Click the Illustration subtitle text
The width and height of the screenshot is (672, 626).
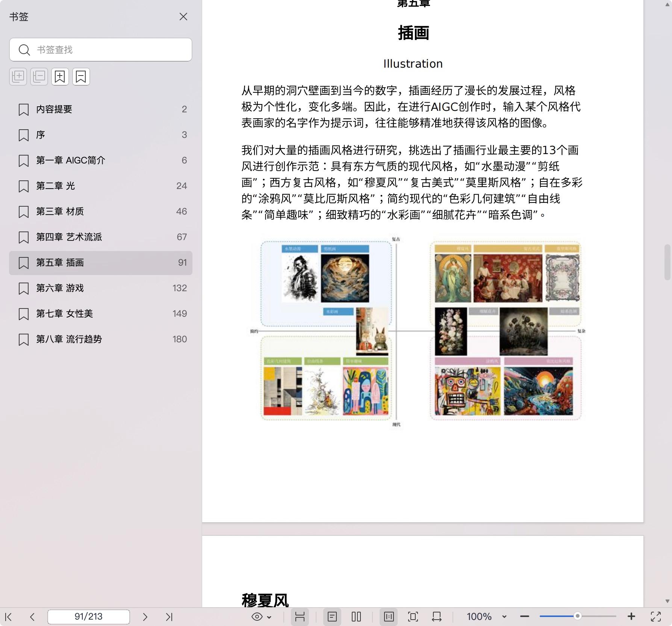(413, 64)
